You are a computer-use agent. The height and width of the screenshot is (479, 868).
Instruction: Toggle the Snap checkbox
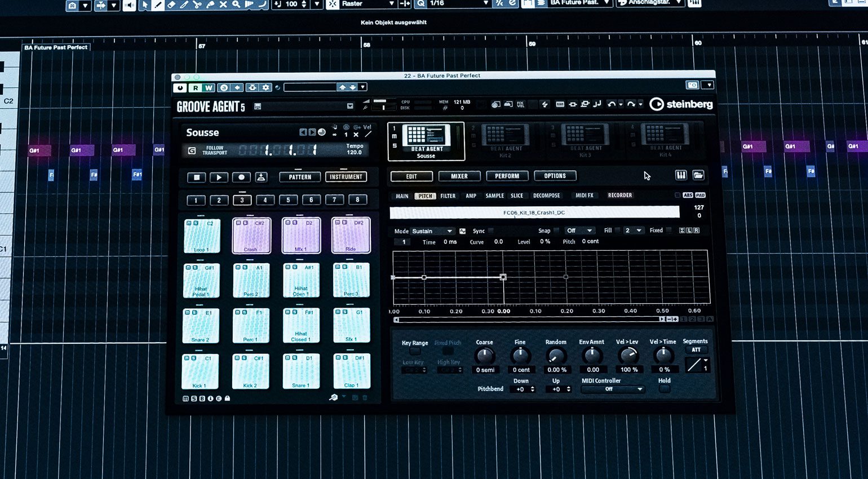pos(556,230)
